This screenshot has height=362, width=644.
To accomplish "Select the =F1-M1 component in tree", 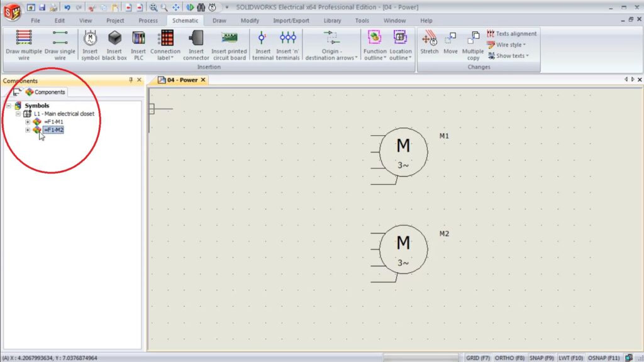I will [54, 122].
